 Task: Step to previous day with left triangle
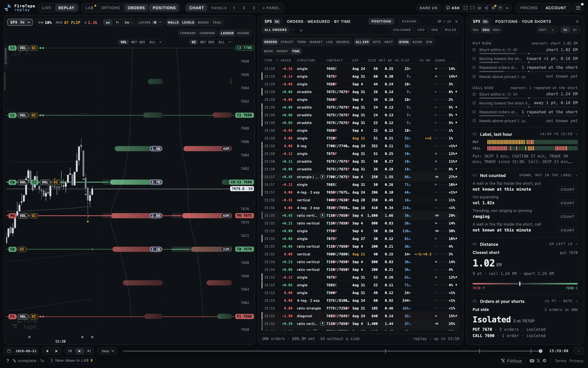point(47,351)
